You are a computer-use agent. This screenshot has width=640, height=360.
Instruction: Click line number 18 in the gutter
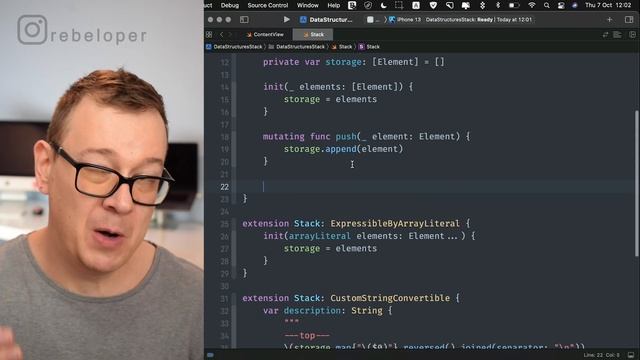224,137
